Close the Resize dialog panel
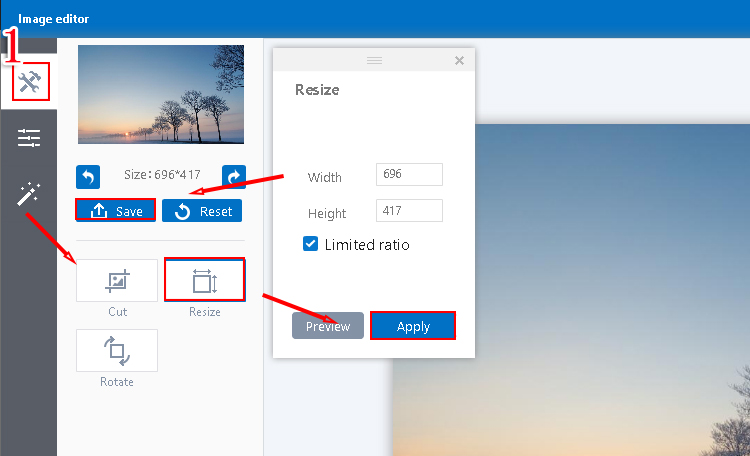750x456 pixels. [459, 61]
